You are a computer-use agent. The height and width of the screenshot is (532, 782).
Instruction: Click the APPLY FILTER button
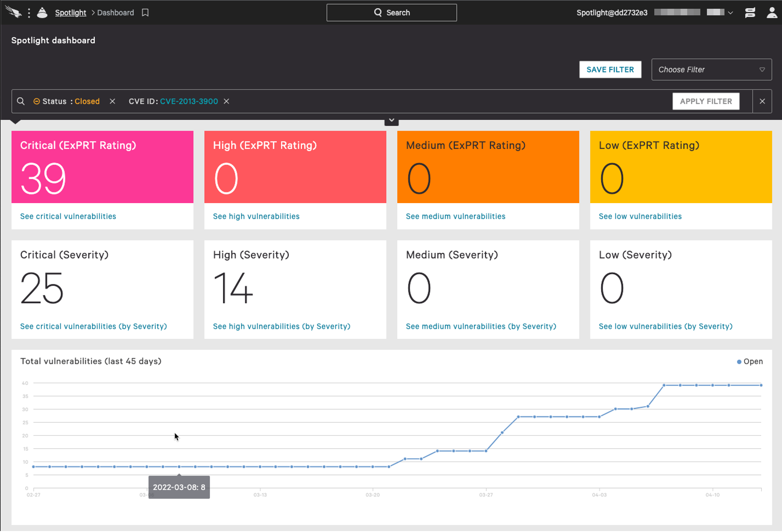pos(706,101)
